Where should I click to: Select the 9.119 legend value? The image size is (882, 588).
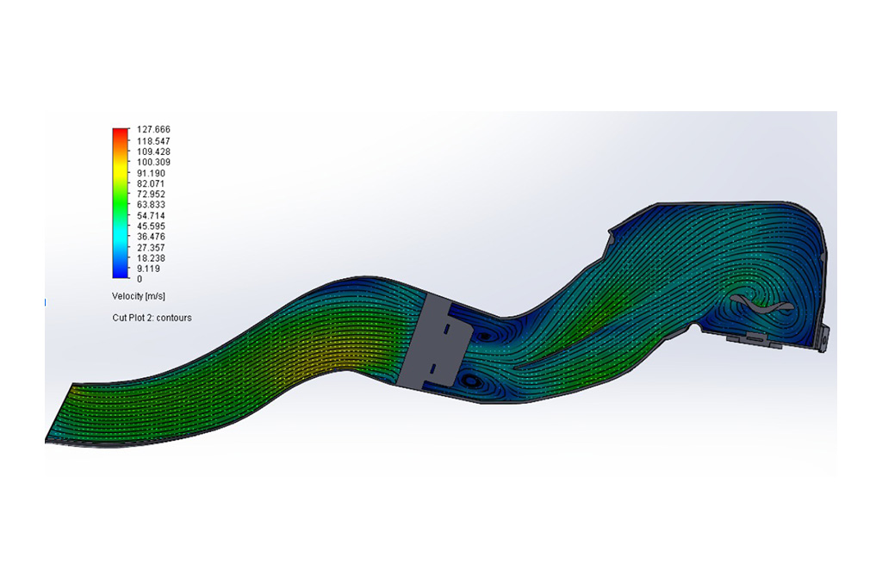pos(149,269)
